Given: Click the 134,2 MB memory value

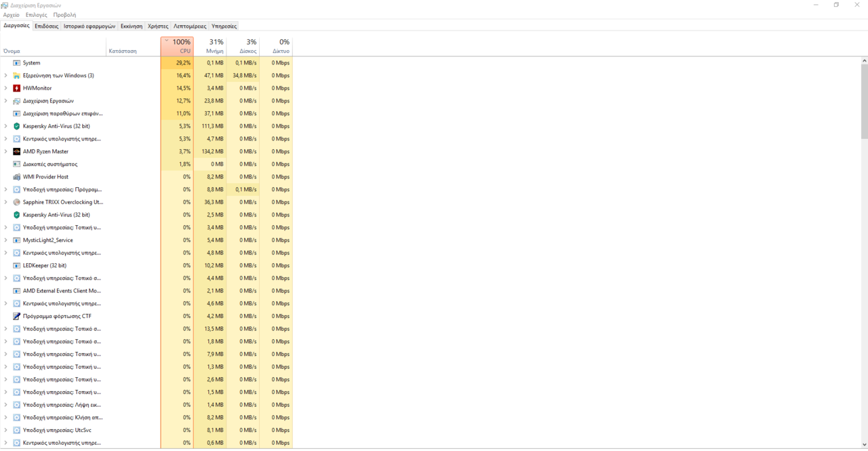Looking at the screenshot, I should pos(212,151).
